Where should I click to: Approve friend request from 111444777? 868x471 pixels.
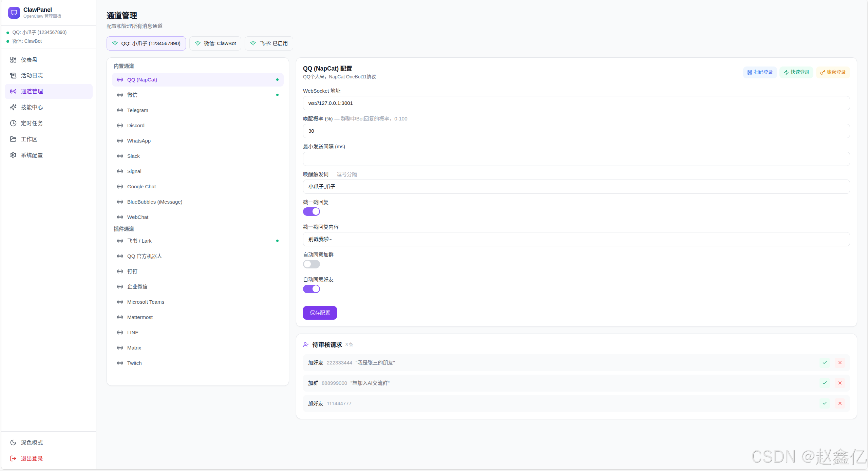click(825, 403)
